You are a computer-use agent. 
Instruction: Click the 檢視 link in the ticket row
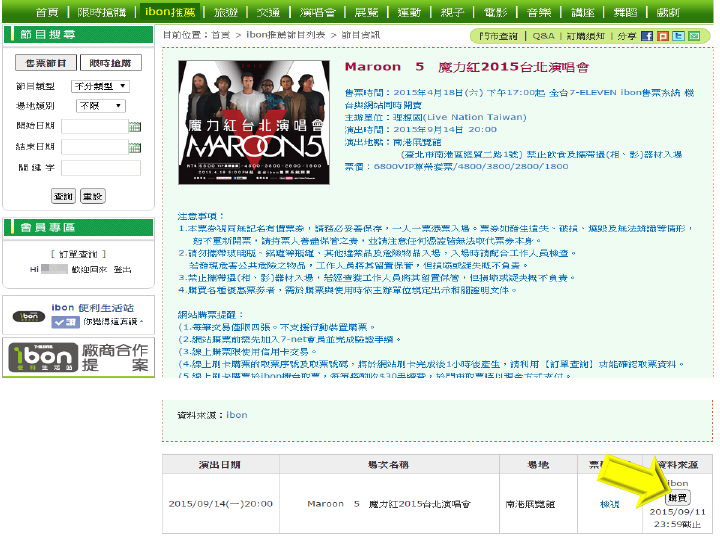pos(609,504)
